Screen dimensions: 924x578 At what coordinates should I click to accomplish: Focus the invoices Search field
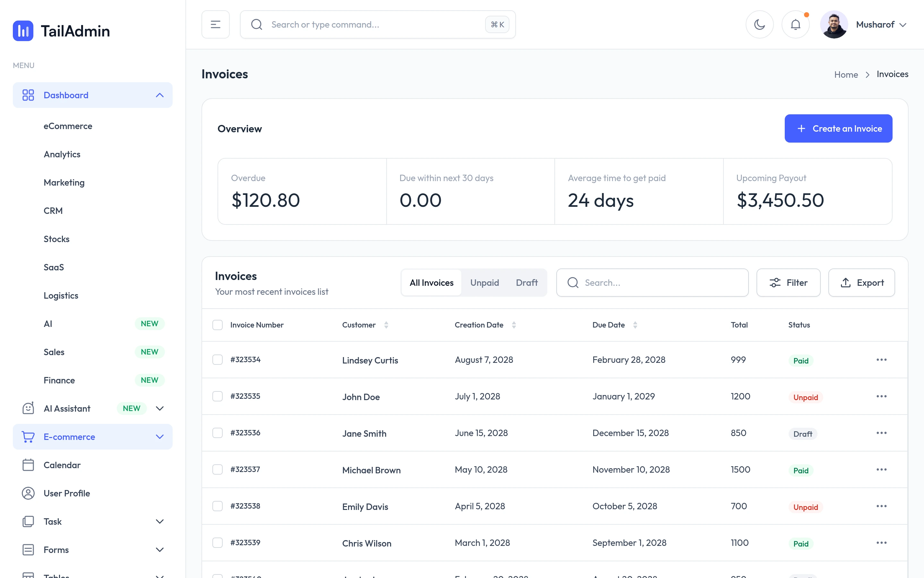click(652, 283)
